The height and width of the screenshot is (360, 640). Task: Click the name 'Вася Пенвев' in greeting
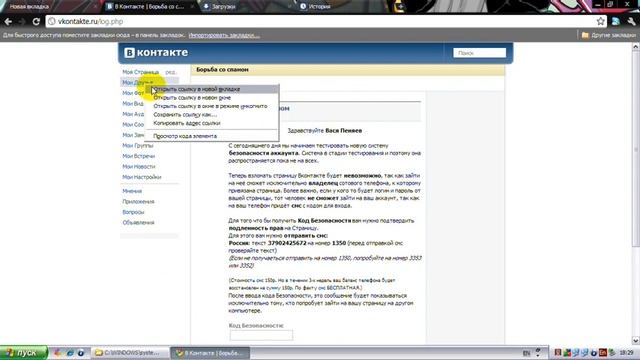pyautogui.click(x=344, y=131)
